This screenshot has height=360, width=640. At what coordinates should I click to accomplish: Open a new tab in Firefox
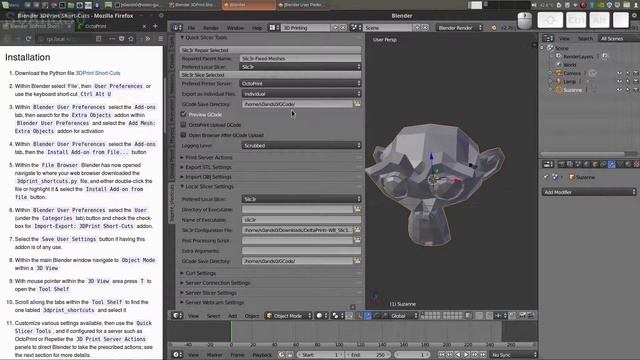[x=155, y=26]
